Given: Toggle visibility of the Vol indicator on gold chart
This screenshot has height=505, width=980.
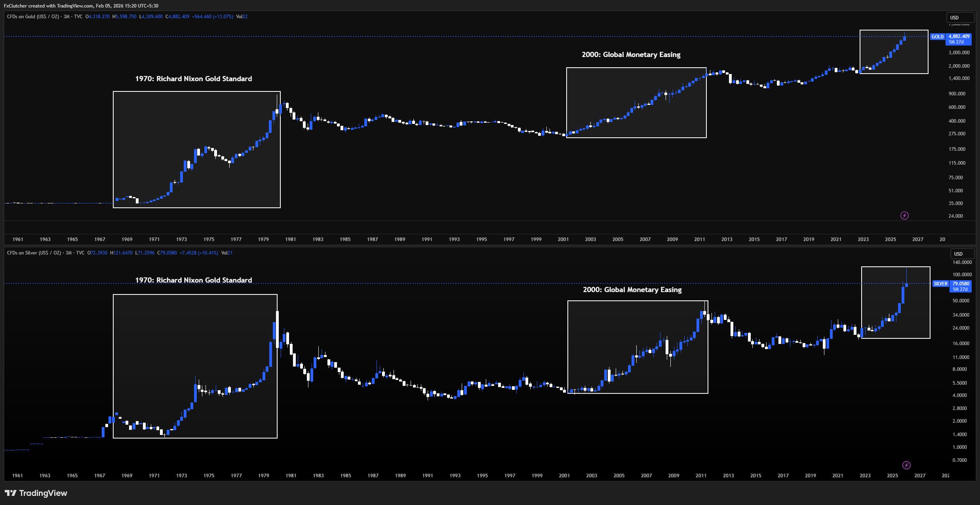Looking at the screenshot, I should coord(239,17).
